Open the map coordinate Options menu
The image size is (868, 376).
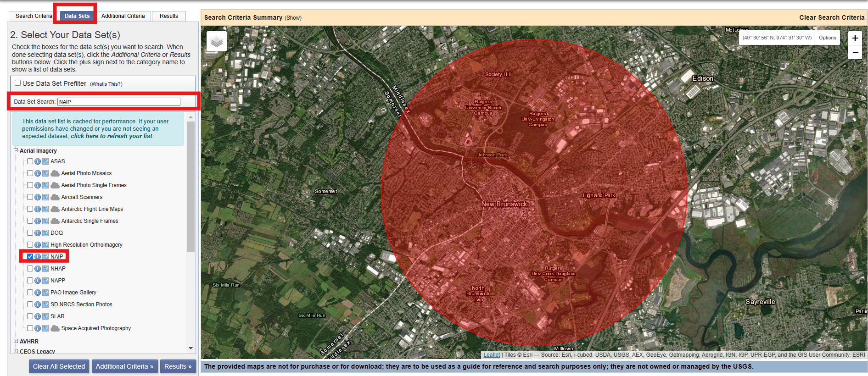click(x=828, y=38)
